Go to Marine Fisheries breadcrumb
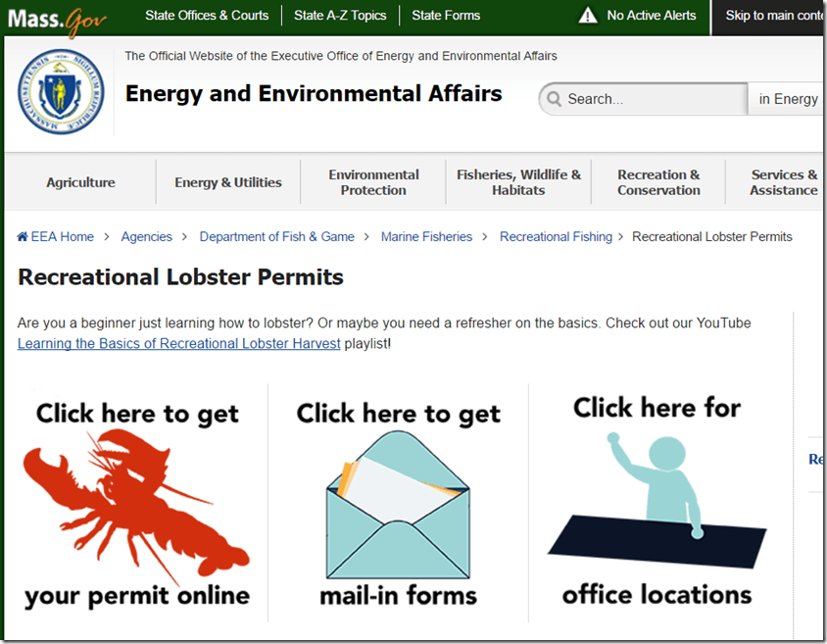The width and height of the screenshot is (827, 644). coord(426,237)
